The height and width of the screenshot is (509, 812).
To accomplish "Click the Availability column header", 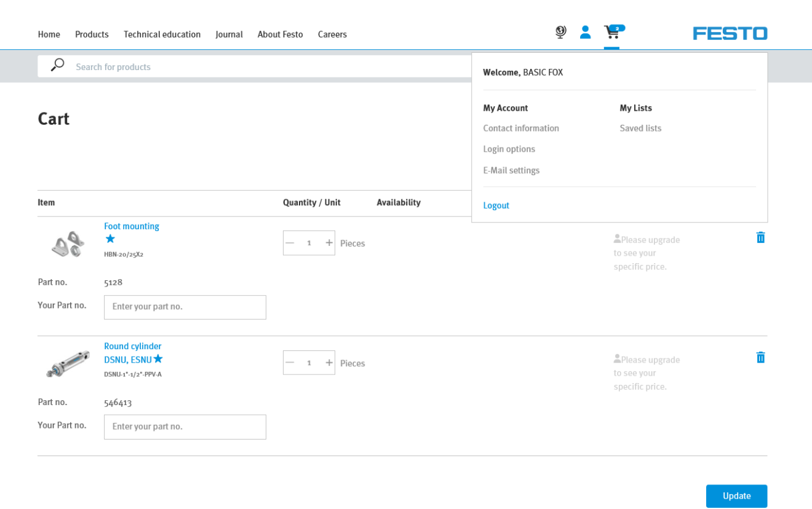I will (x=399, y=203).
